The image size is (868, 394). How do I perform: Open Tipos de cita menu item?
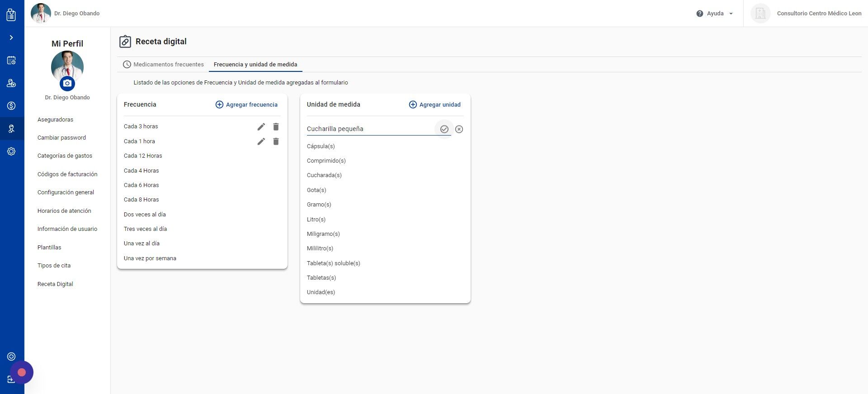pyautogui.click(x=54, y=266)
